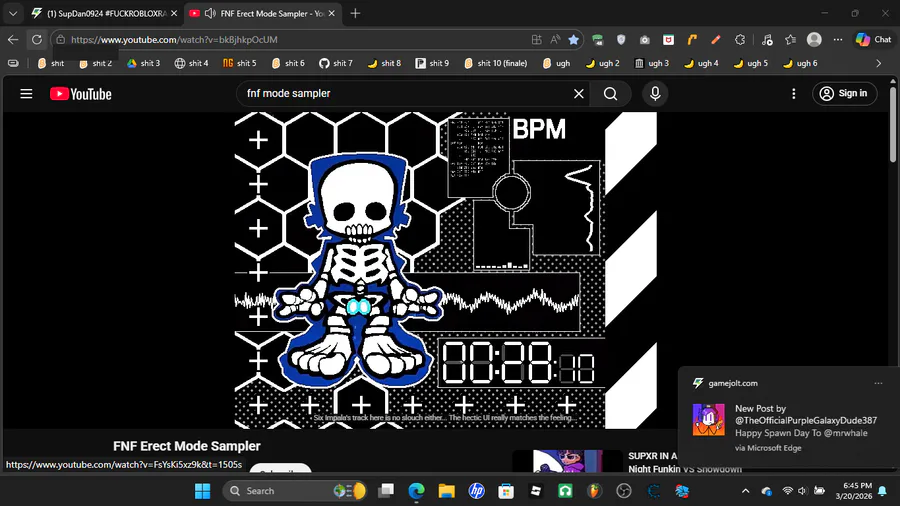View site information lock icon
The height and width of the screenshot is (506, 900).
(61, 40)
